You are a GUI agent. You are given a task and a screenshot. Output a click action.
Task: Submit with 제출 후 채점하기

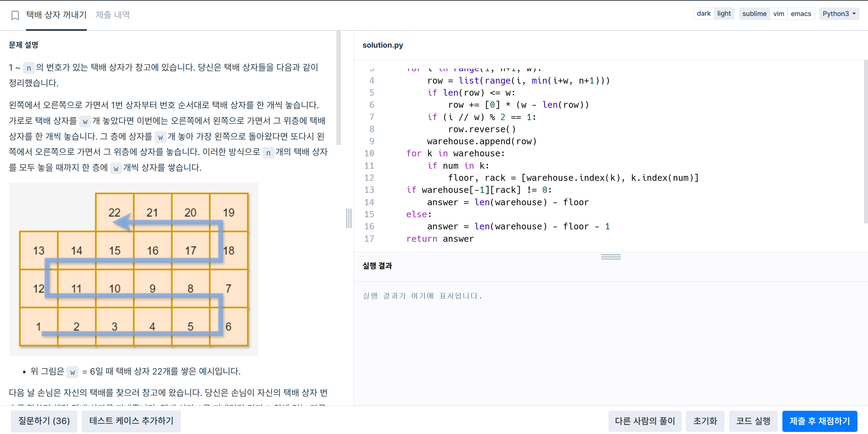[819, 421]
